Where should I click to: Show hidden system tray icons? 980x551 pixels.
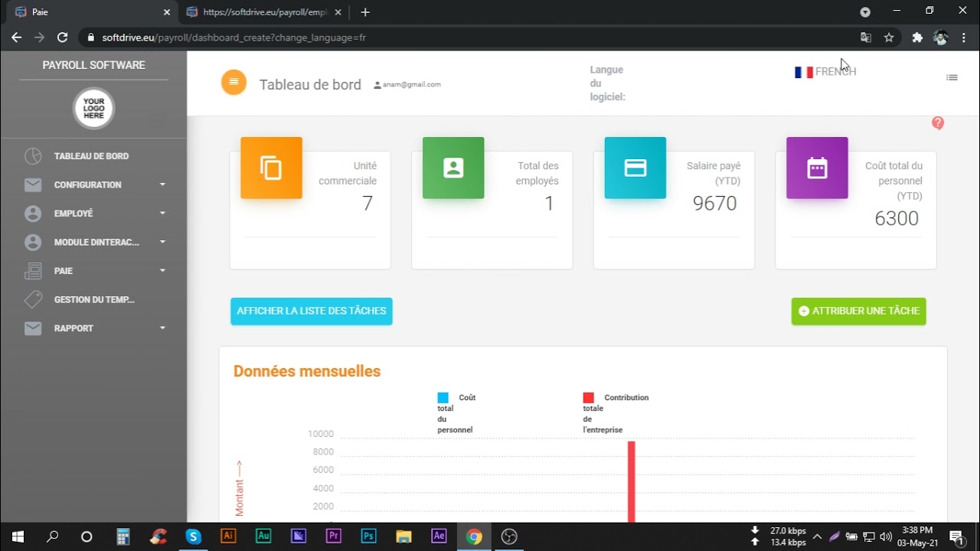pos(817,536)
